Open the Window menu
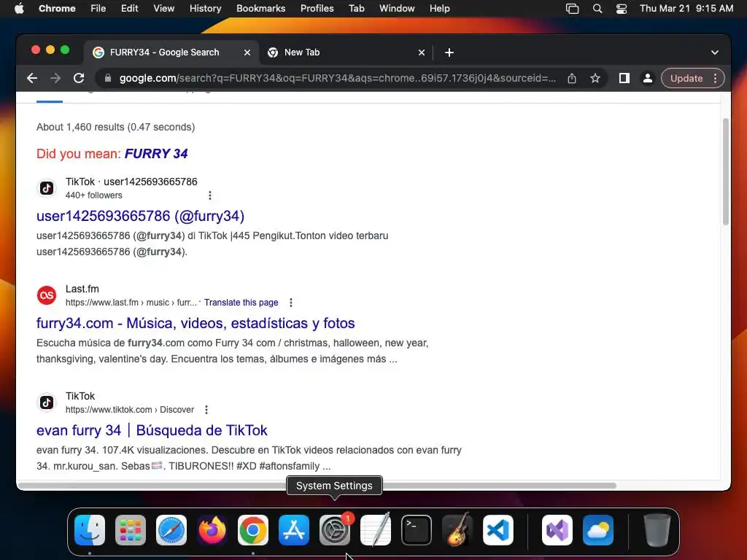Image resolution: width=747 pixels, height=560 pixels. pos(397,9)
